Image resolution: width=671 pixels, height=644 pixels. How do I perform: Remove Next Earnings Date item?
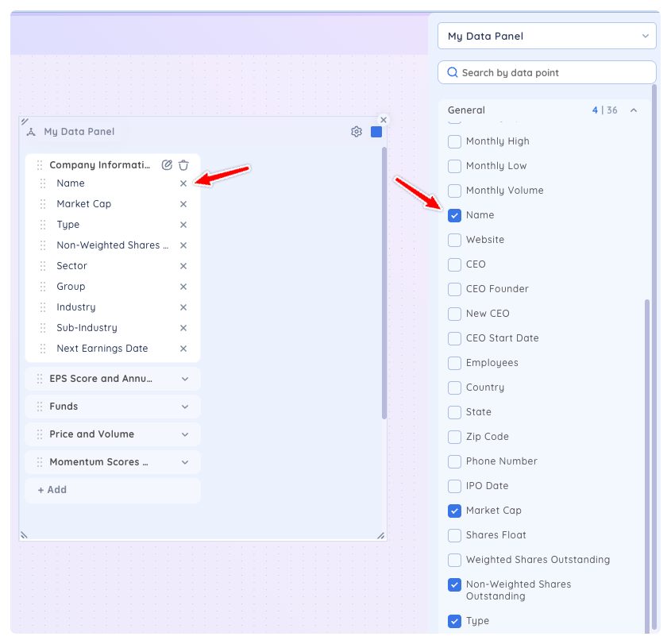[x=183, y=349]
